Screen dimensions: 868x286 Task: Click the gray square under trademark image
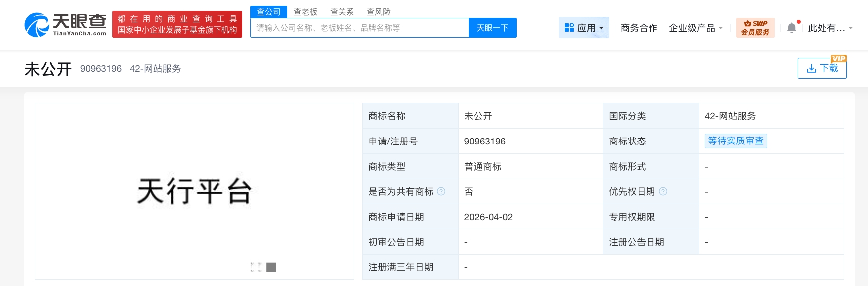coord(271,268)
